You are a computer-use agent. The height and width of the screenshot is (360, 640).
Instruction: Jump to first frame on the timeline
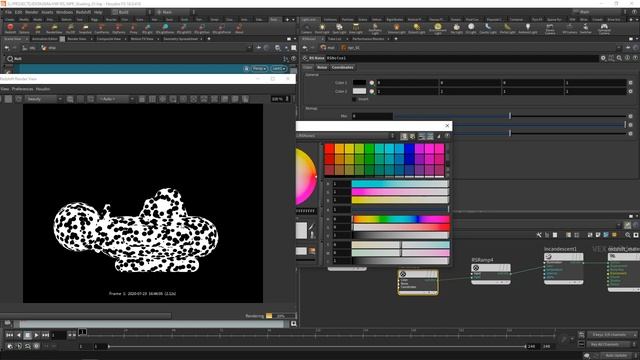tap(9, 335)
